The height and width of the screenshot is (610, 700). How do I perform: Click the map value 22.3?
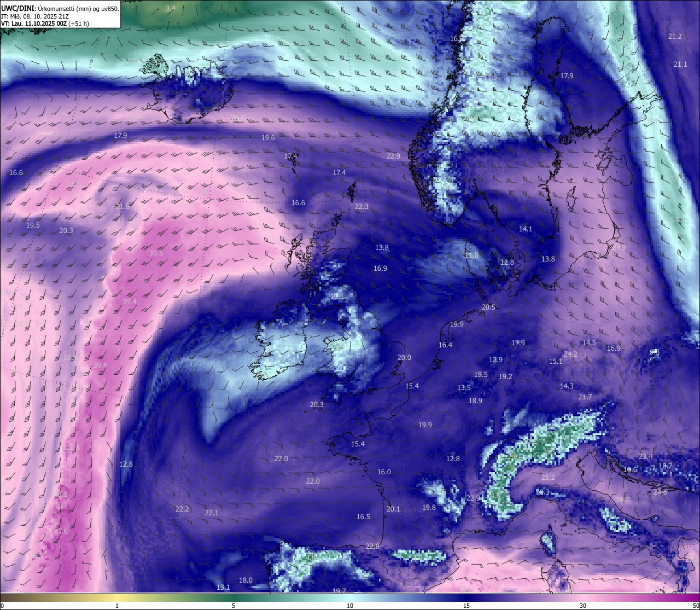click(361, 206)
